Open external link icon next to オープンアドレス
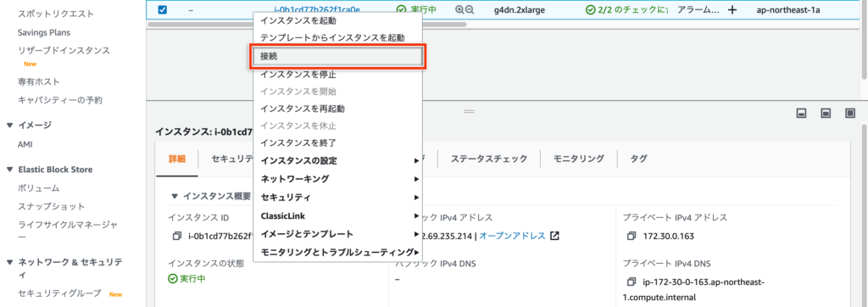 [554, 236]
